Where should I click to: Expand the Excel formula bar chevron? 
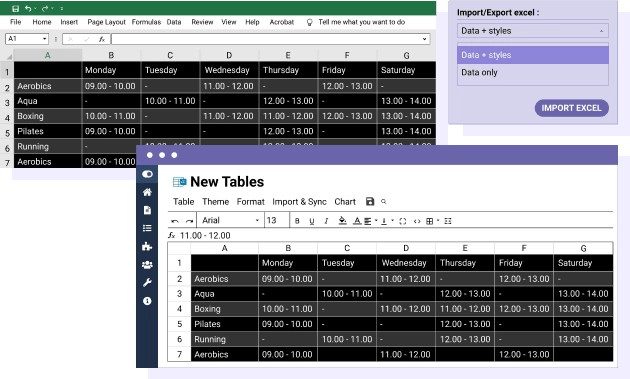pos(424,39)
